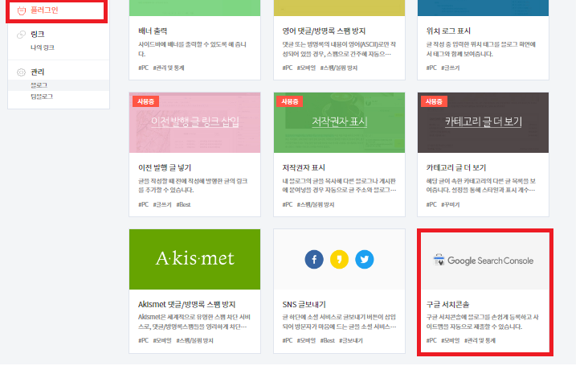The width and height of the screenshot is (588, 370).
Task: Click the 카테고리 글 더 보기 thumbnail
Action: [483, 122]
